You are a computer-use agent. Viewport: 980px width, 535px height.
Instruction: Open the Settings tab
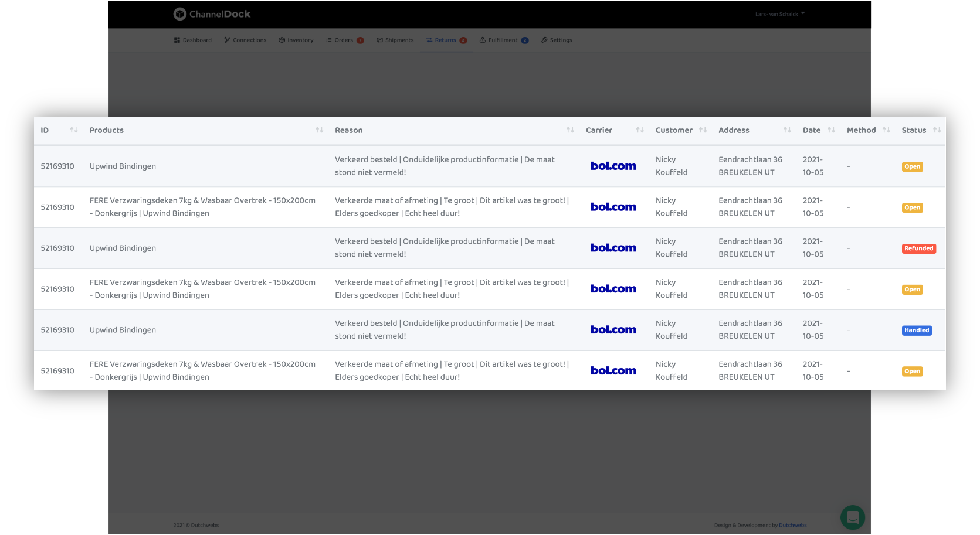click(x=557, y=40)
